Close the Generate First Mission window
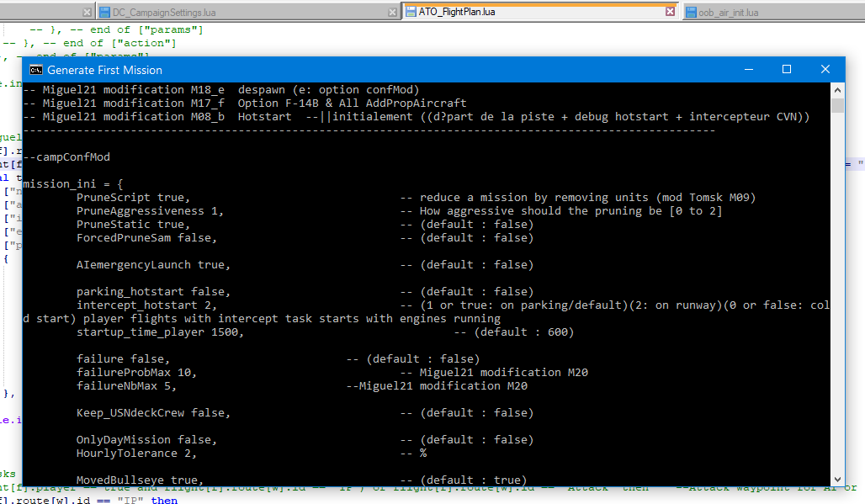The image size is (865, 504). point(825,70)
